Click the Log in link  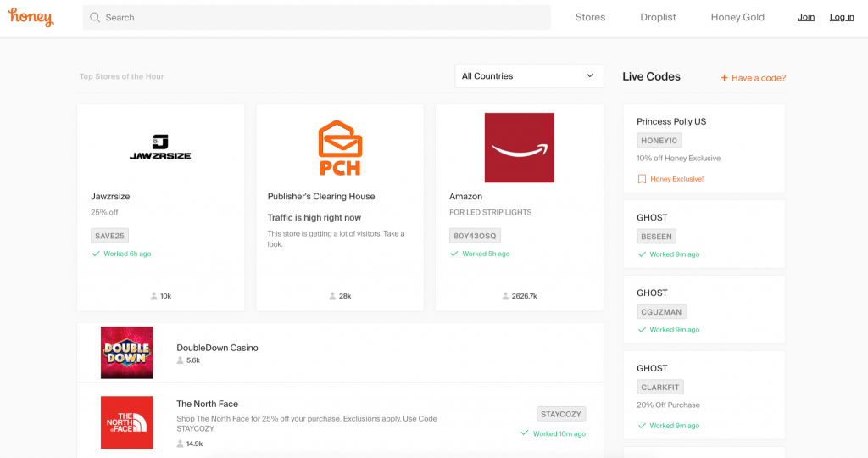842,17
